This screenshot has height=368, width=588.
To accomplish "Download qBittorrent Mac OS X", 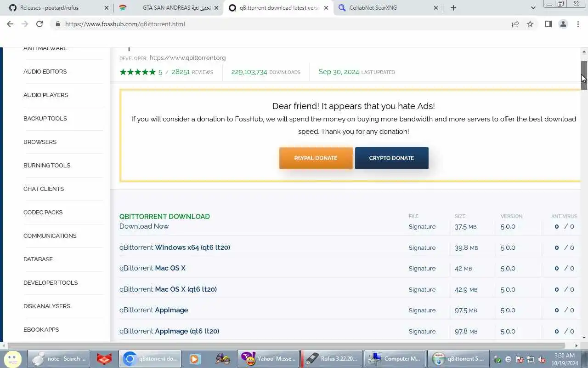I will click(x=153, y=268).
